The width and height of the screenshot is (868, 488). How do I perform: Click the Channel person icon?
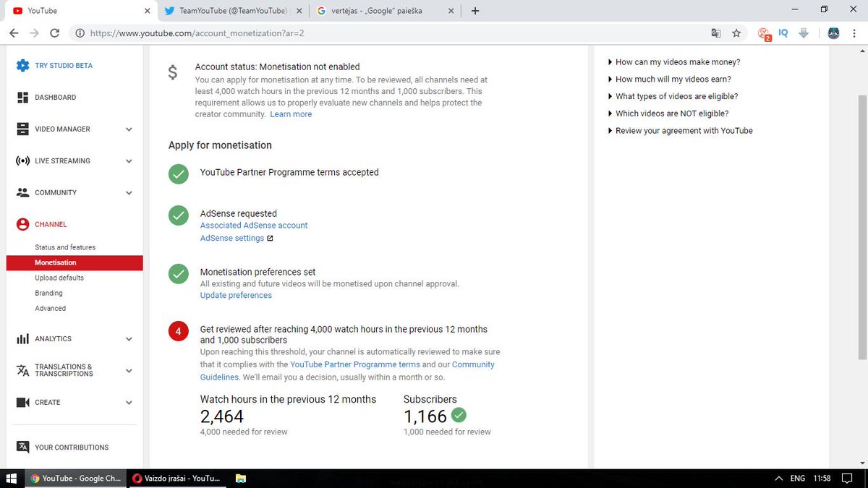coord(22,224)
